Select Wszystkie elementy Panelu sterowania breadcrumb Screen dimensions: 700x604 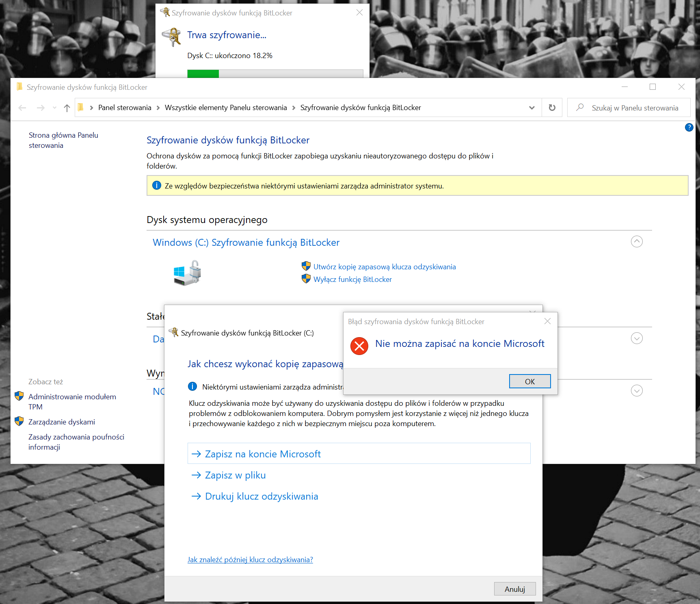226,108
